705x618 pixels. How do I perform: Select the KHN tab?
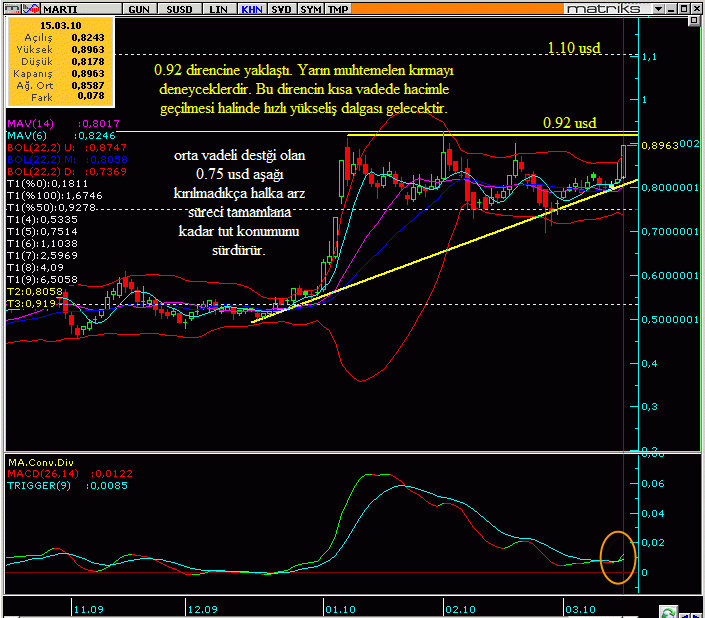[252, 8]
